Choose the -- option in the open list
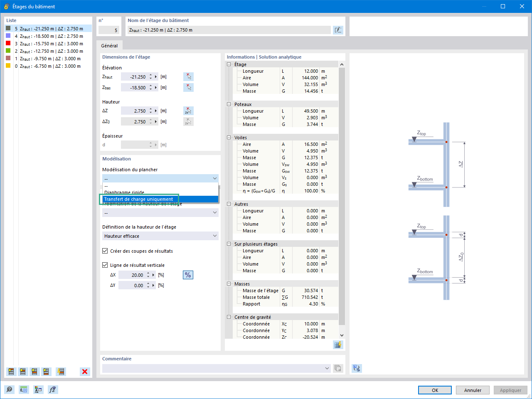 click(x=160, y=186)
